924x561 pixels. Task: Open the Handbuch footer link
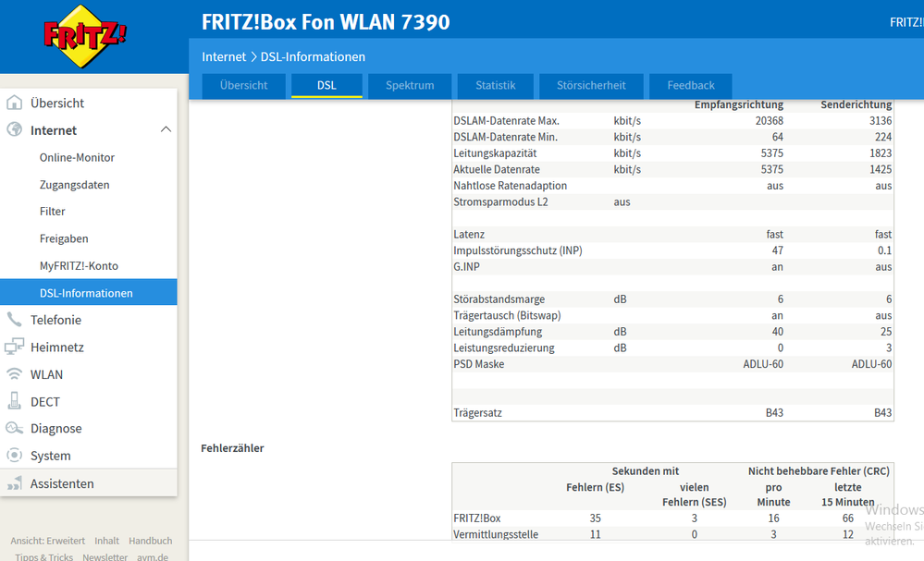point(150,541)
